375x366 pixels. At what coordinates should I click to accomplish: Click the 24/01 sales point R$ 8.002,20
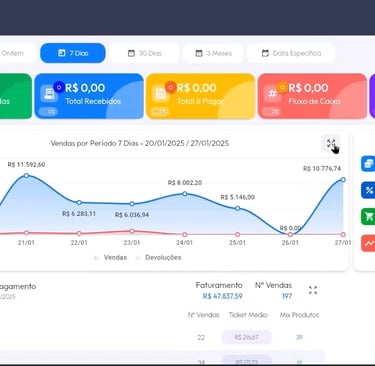point(185,194)
